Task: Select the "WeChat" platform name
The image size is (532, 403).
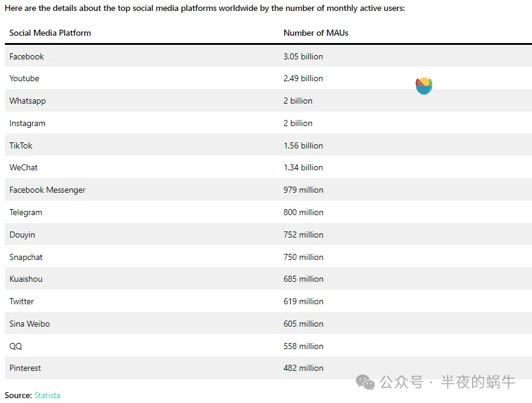Action: pos(24,167)
